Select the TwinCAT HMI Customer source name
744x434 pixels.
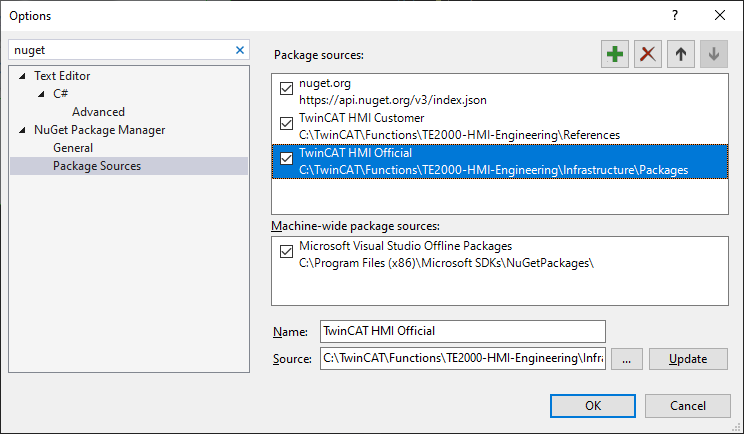[x=362, y=118]
